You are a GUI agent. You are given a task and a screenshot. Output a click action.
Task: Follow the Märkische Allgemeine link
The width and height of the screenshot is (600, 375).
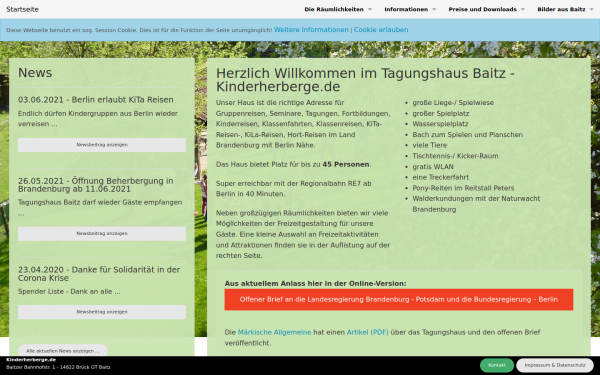tap(274, 333)
